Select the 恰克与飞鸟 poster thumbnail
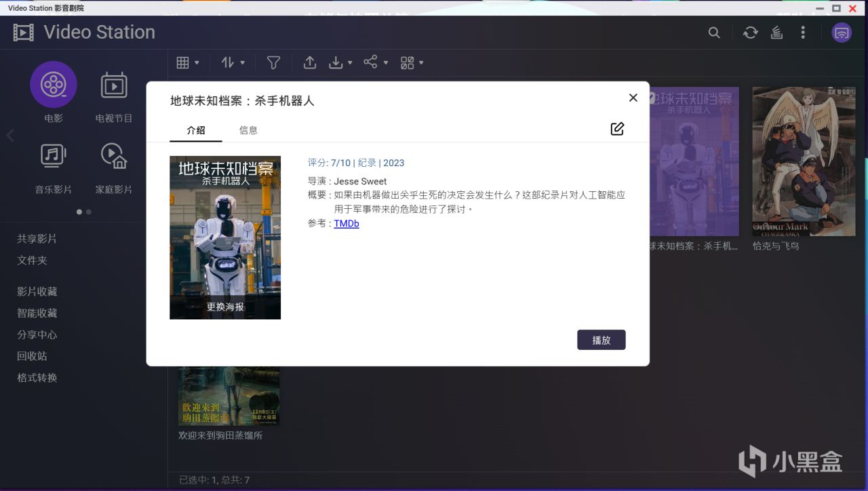Screen dimensions: 868x491 pyautogui.click(x=804, y=161)
